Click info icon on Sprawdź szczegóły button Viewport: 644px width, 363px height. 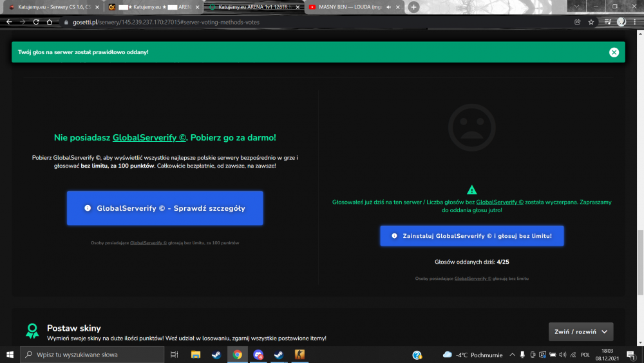[88, 208]
